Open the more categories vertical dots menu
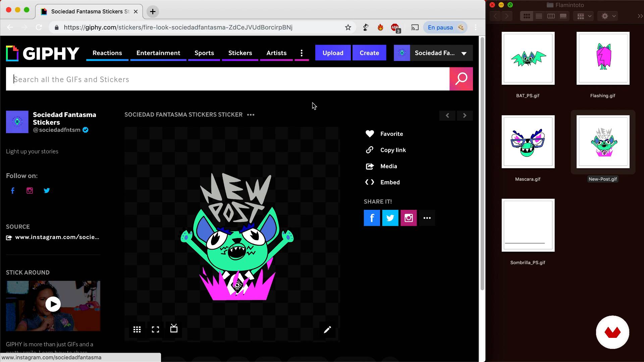Viewport: 644px width, 362px height. click(302, 53)
